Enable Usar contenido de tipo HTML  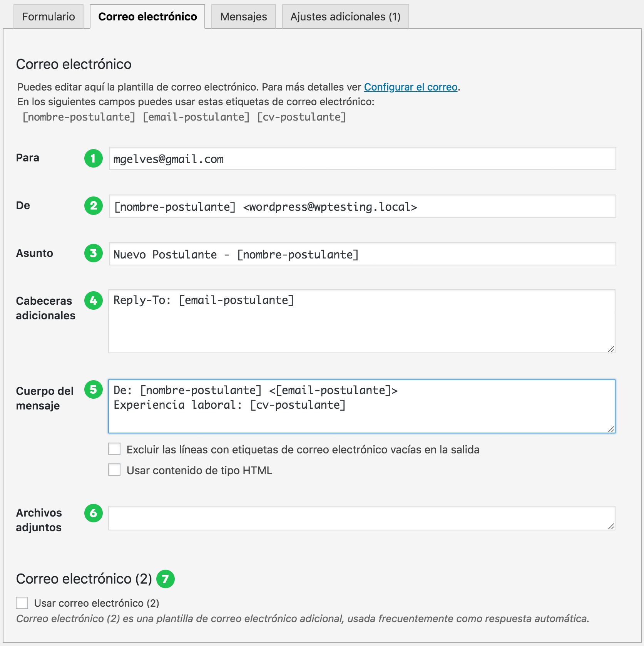click(114, 470)
